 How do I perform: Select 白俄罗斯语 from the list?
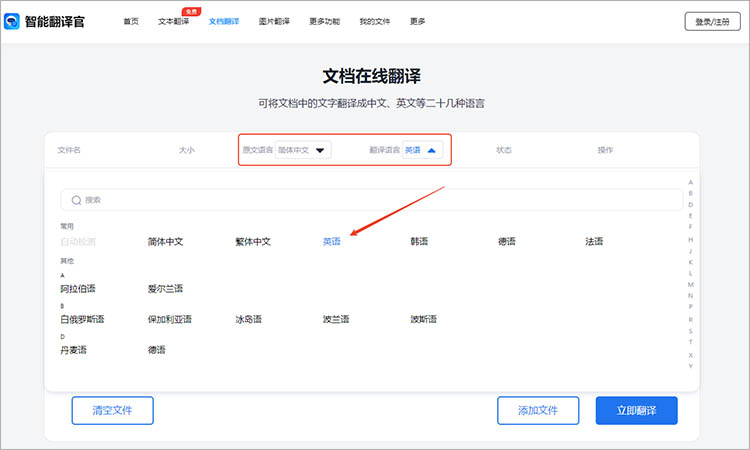pos(82,319)
